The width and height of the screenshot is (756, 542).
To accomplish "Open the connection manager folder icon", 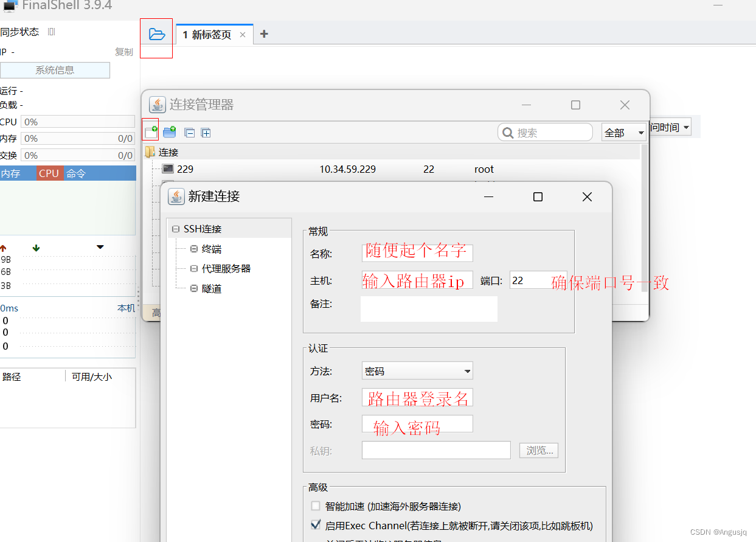I will click(x=157, y=34).
